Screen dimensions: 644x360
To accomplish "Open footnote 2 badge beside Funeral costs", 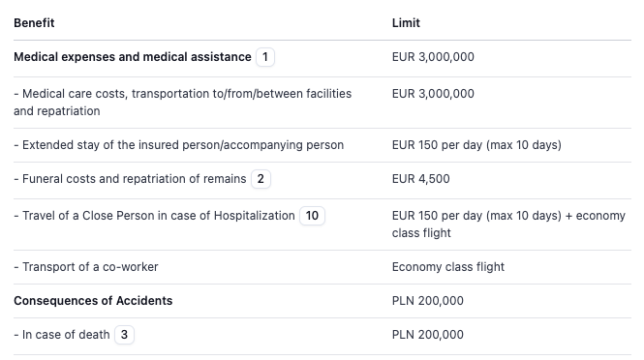I will pos(261,179).
